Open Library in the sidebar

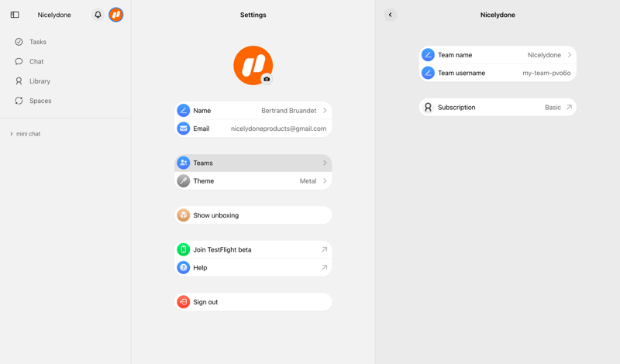tap(40, 81)
